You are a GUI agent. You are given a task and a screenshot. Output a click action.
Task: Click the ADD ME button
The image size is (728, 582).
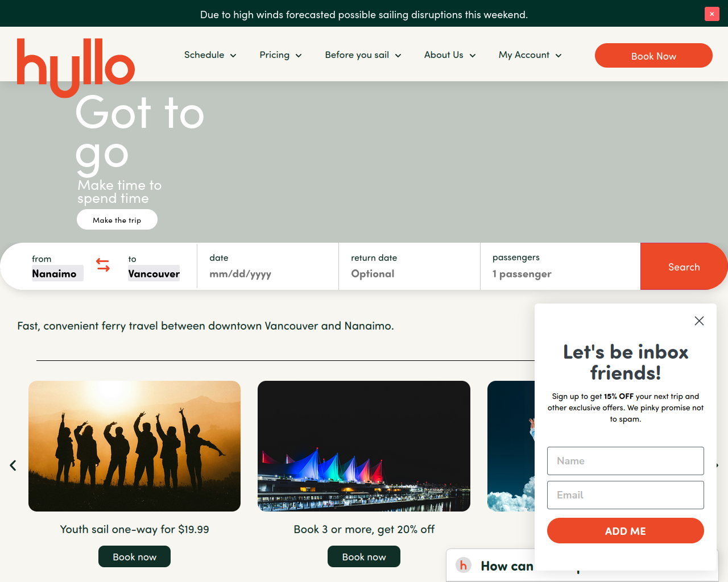[626, 531]
